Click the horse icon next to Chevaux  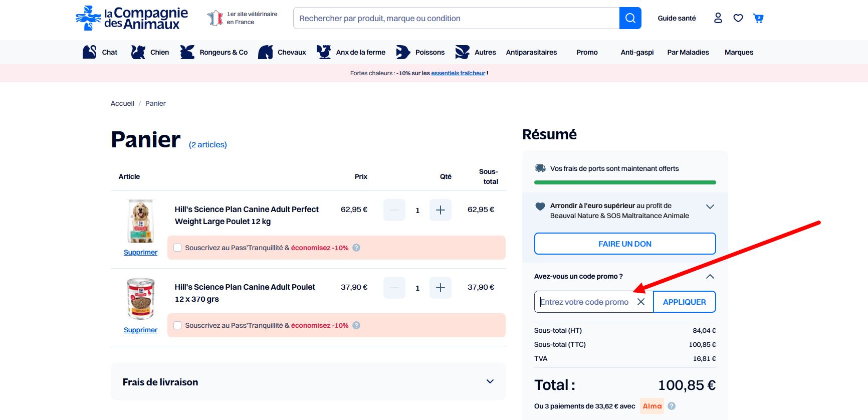tap(266, 52)
